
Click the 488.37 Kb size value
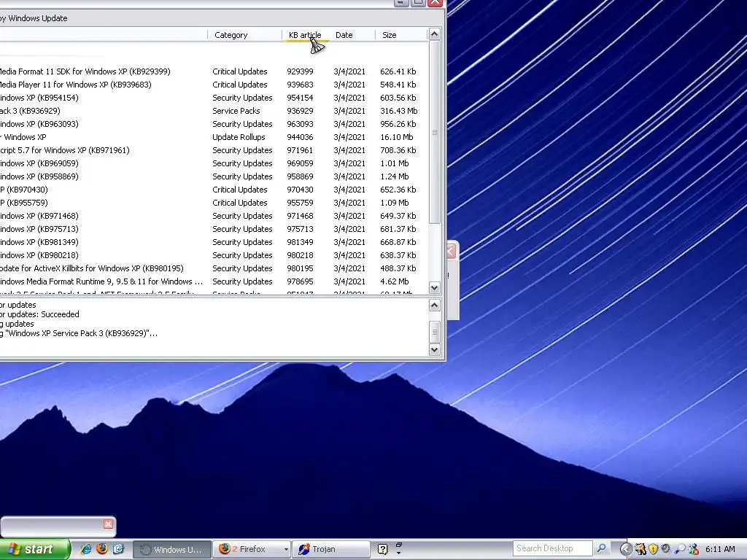pyautogui.click(x=398, y=268)
